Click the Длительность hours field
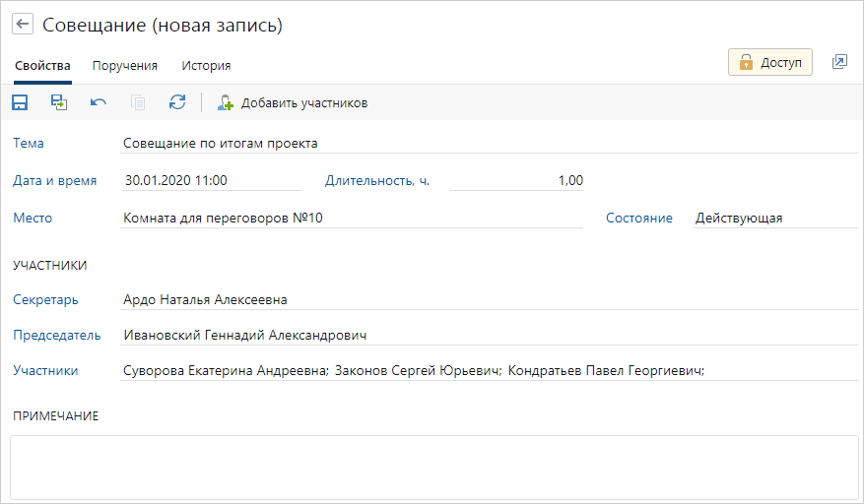 (x=516, y=181)
